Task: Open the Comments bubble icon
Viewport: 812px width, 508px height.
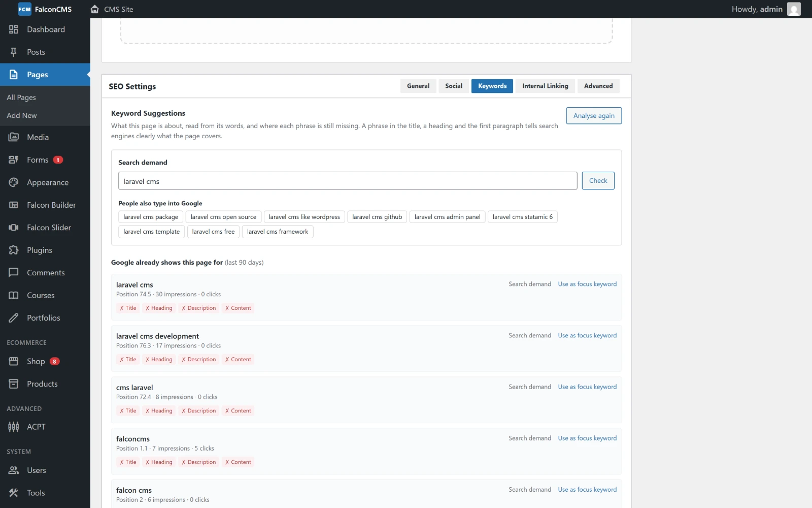Action: [14, 273]
